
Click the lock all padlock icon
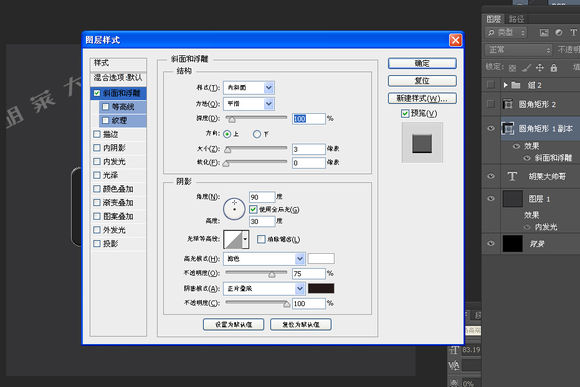pyautogui.click(x=553, y=68)
